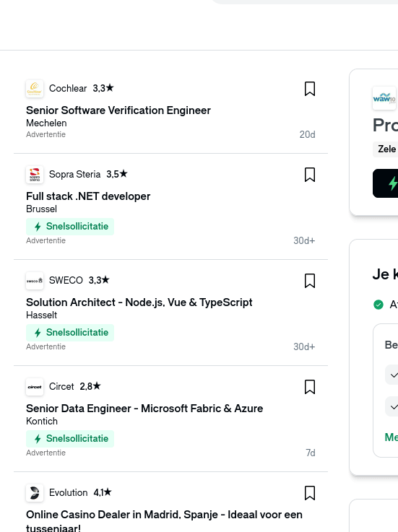Expand the second chevron row in side panel
This screenshot has height=532, width=398.
[x=392, y=406]
